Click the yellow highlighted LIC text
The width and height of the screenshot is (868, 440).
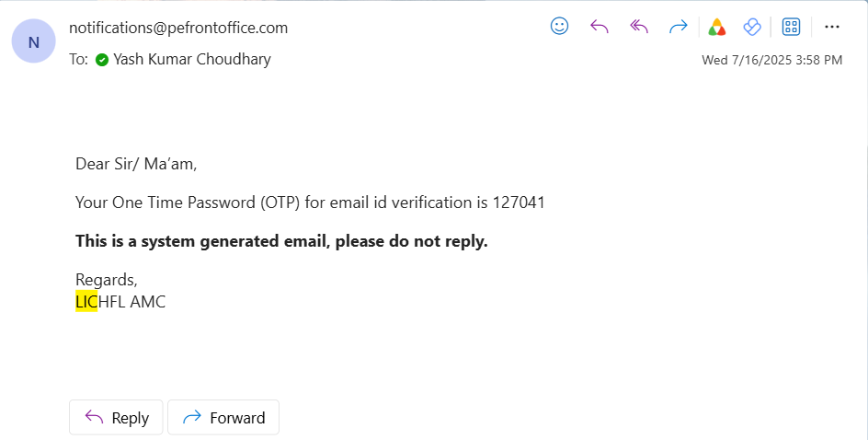coord(86,301)
